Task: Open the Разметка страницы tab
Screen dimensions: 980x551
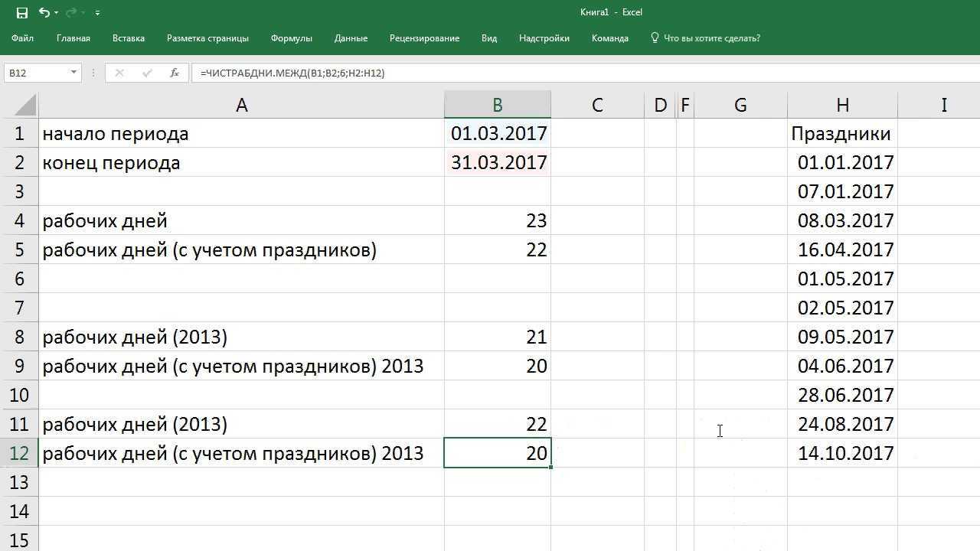Action: click(x=207, y=38)
